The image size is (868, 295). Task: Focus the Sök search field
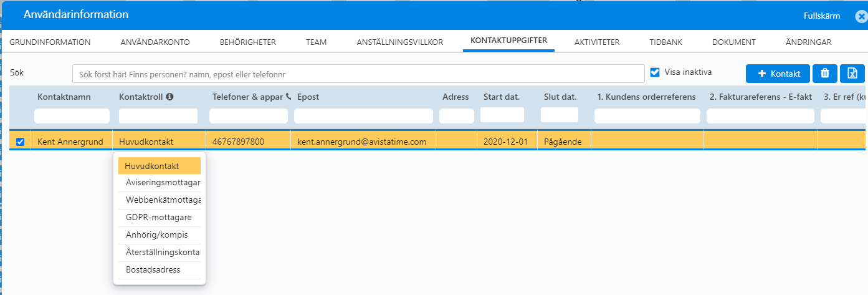(x=358, y=74)
